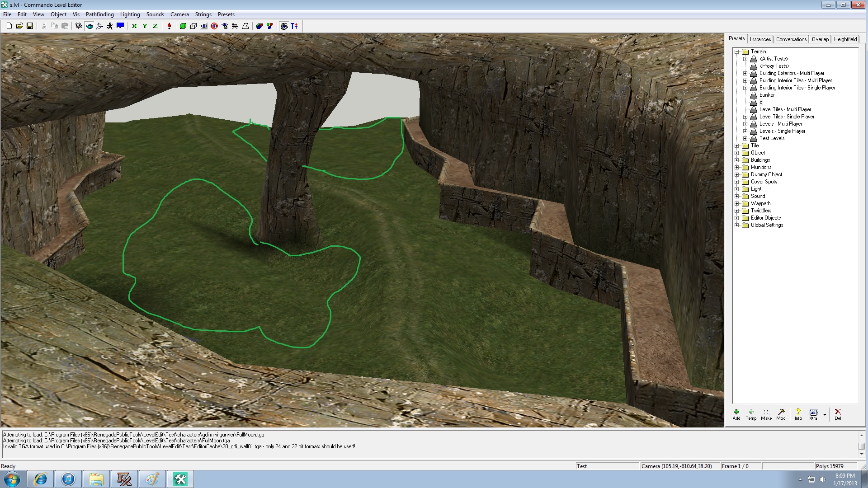Screen dimensions: 868x488
Task: Open the Pathfinding menu
Action: pos(99,14)
